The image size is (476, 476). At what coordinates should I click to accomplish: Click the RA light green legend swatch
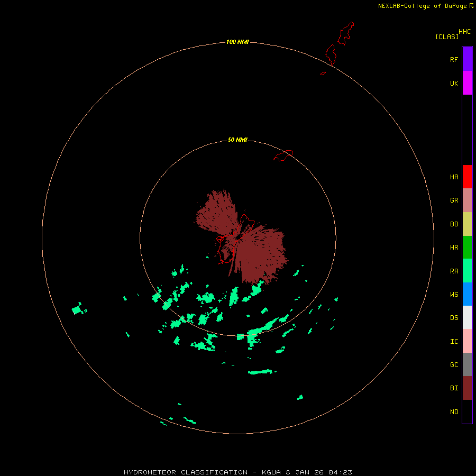[467, 271]
